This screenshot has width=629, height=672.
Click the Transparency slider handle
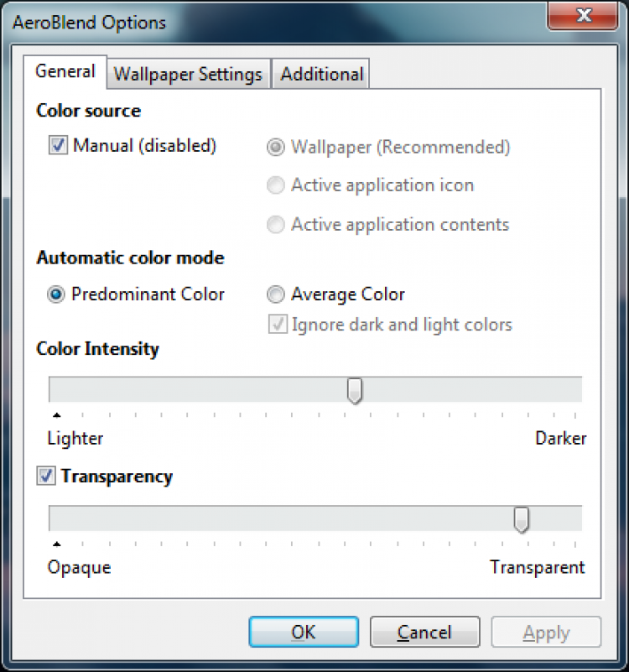(522, 519)
